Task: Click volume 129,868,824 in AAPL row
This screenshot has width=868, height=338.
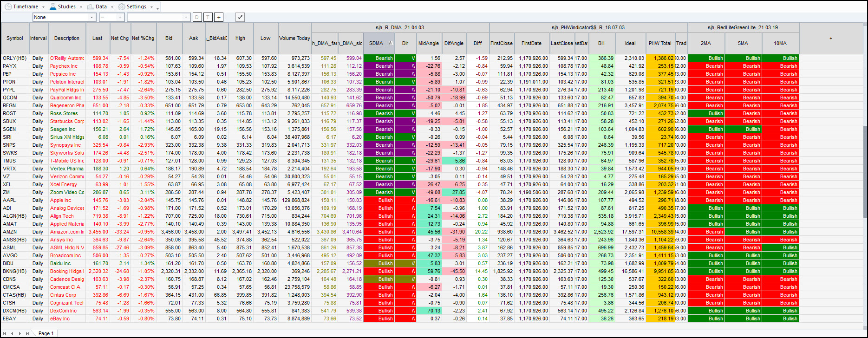Action: [294, 200]
